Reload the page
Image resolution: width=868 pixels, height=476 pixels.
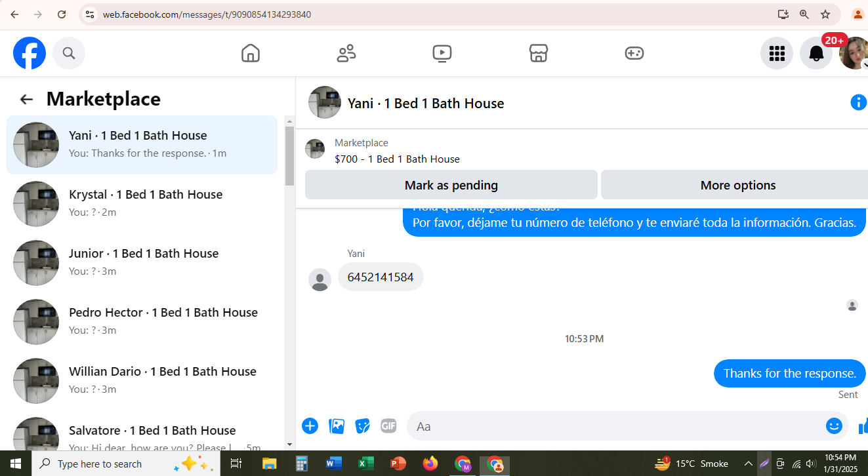[62, 14]
